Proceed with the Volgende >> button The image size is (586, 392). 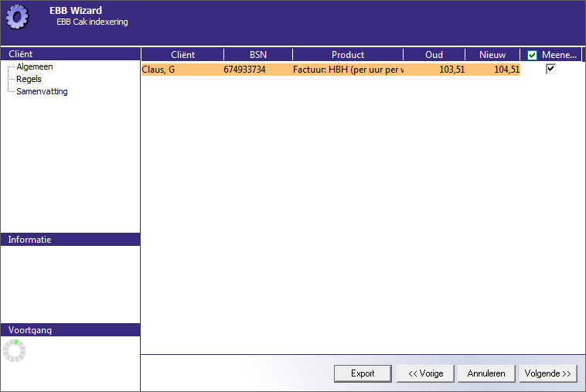548,373
